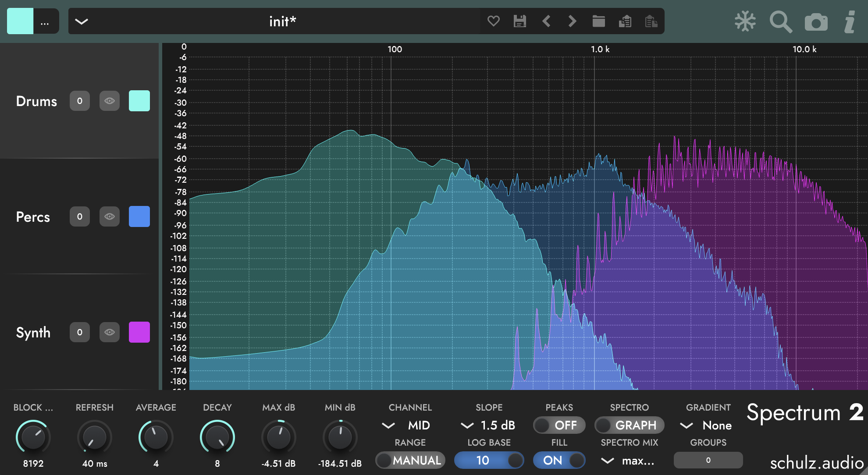
Task: Freeze the spectrum with snowflake icon
Action: click(x=745, y=21)
